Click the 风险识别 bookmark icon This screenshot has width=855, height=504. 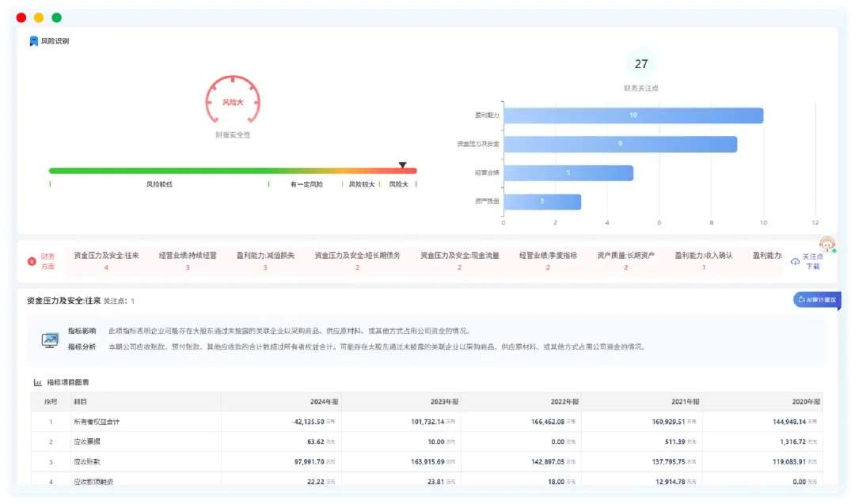pyautogui.click(x=33, y=41)
